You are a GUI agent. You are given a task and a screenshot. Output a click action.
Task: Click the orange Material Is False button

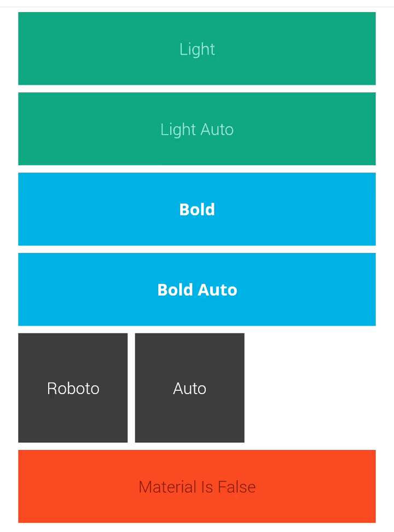(197, 486)
